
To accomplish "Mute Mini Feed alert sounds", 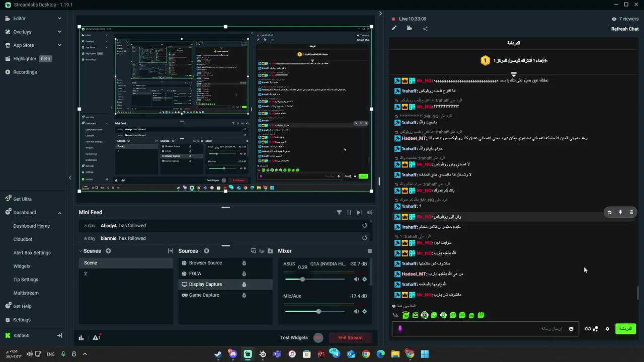I will click(370, 213).
